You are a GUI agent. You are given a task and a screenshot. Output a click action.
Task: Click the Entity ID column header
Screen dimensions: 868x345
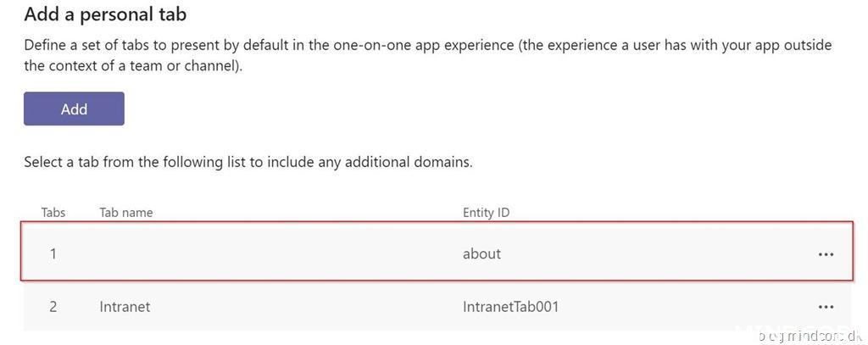[486, 212]
